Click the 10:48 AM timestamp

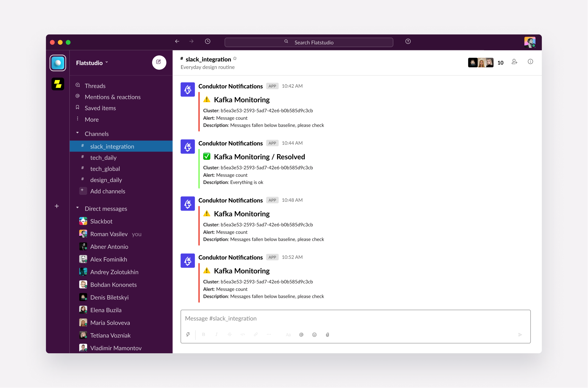point(292,200)
